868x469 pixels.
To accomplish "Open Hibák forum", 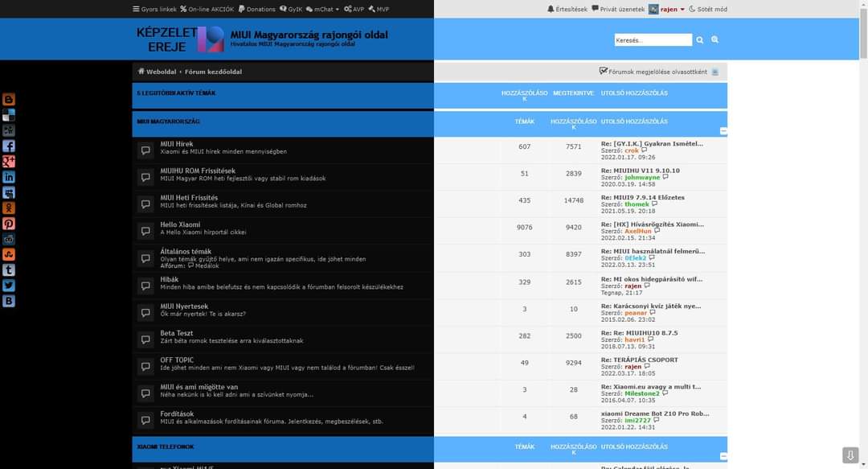I will (170, 279).
